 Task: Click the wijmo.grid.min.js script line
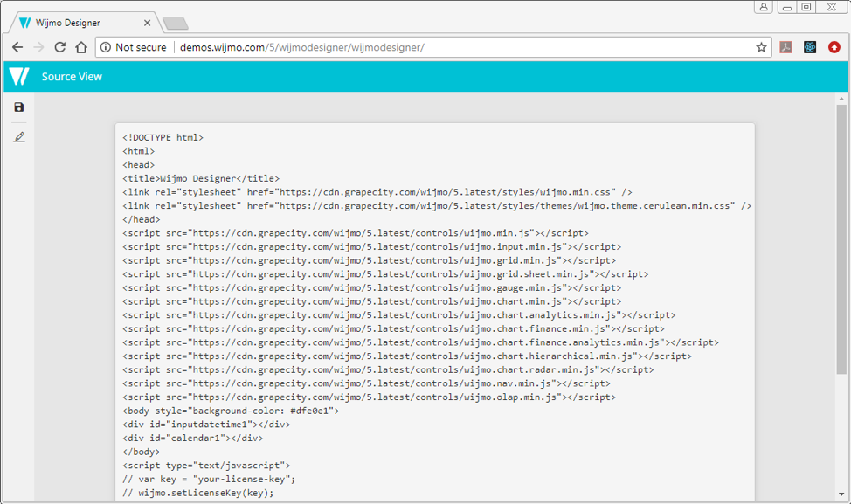[x=369, y=260]
